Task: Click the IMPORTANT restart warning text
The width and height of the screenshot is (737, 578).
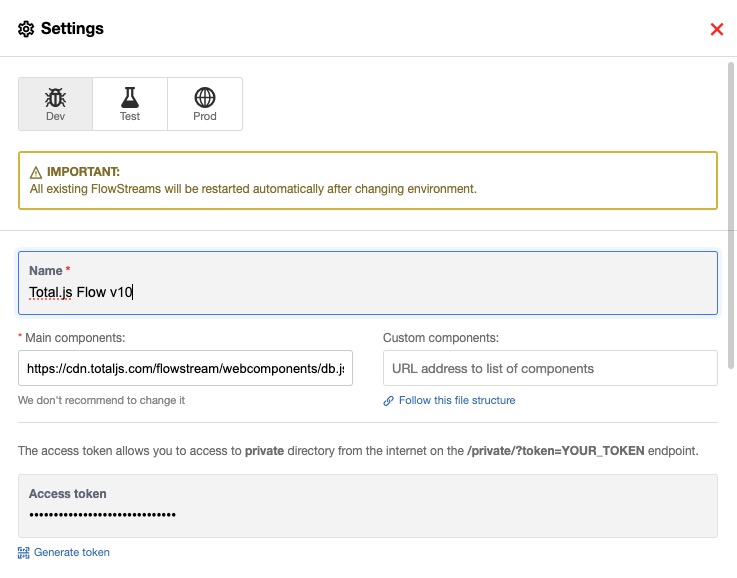Action: [x=253, y=189]
